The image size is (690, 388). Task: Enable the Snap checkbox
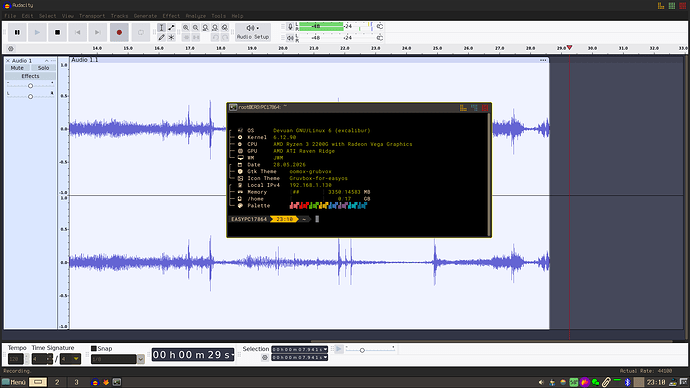[x=94, y=348]
